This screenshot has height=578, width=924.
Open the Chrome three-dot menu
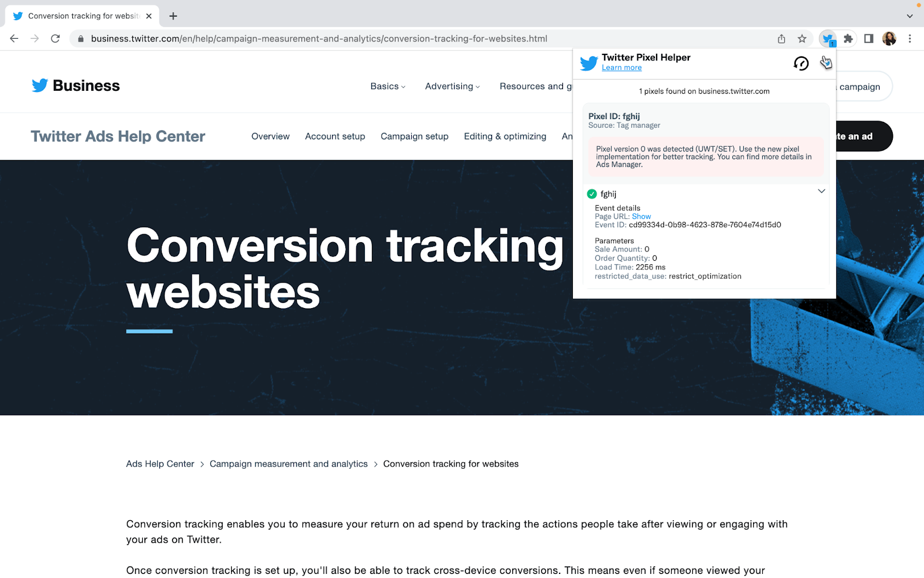910,39
